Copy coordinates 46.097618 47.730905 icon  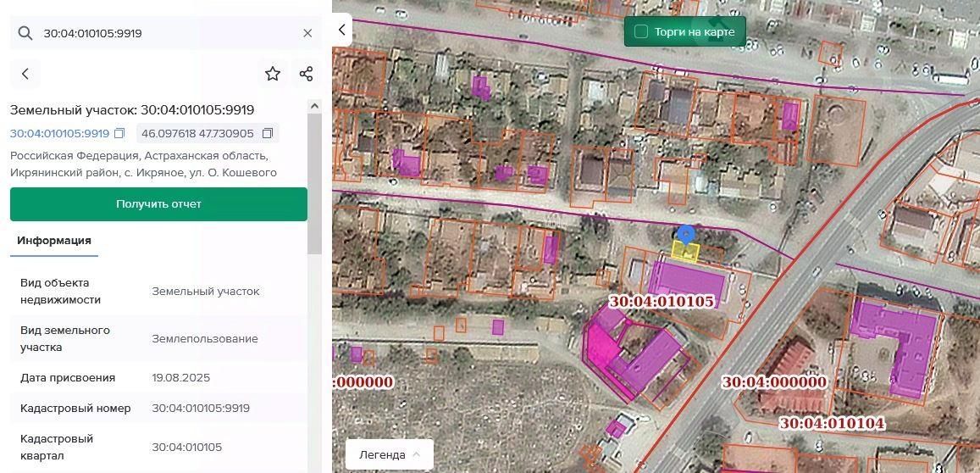click(x=268, y=133)
